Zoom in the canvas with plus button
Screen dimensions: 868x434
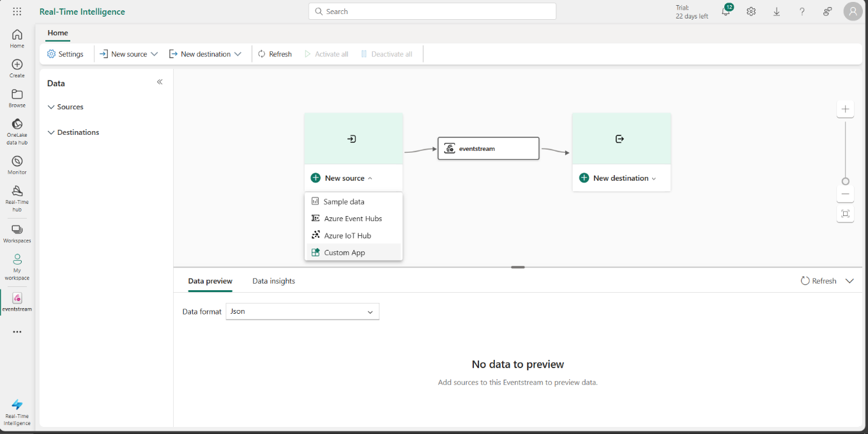(x=845, y=109)
